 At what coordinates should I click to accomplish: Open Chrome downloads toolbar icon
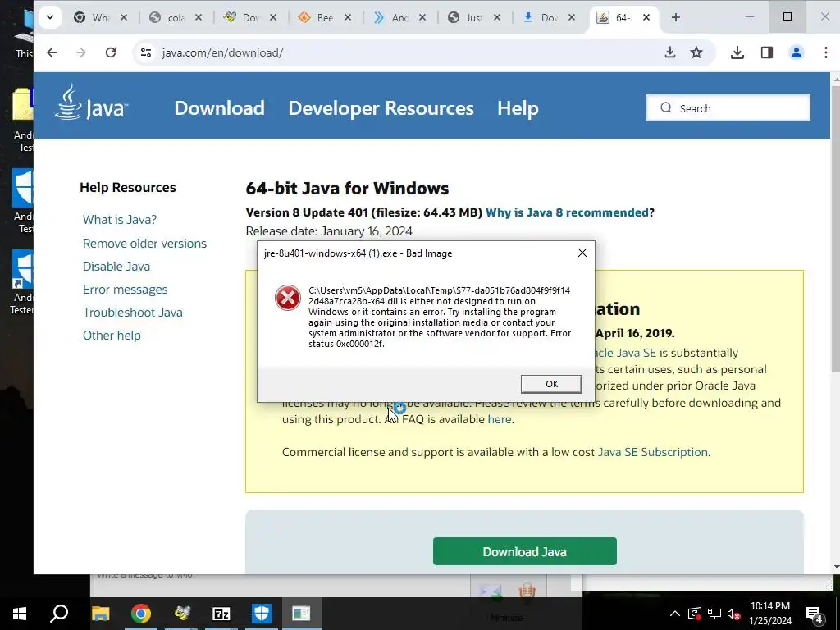[x=737, y=52]
